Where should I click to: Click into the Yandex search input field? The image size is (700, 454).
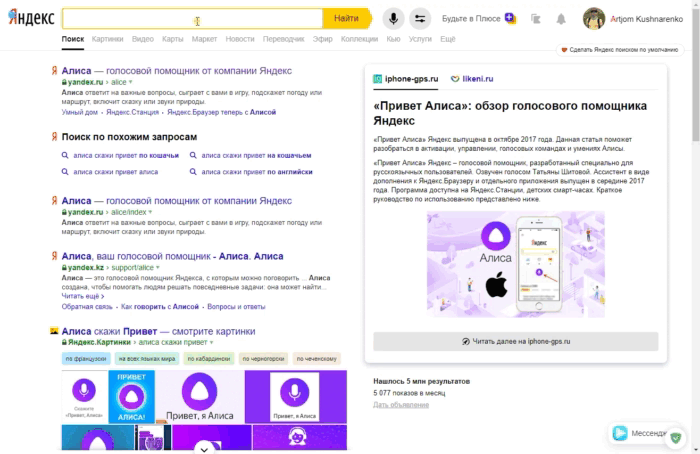(192, 18)
